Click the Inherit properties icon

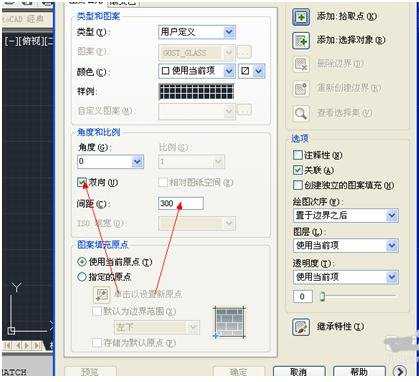[x=301, y=327]
